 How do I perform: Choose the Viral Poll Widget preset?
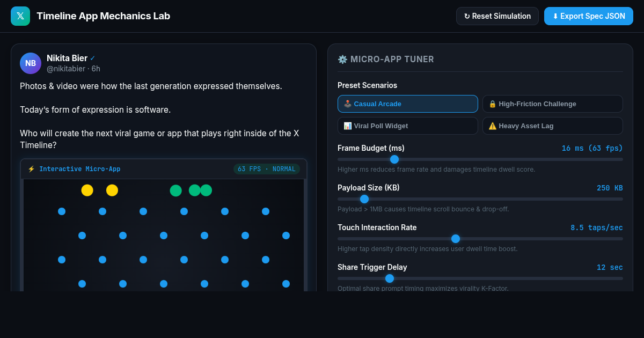(x=408, y=126)
